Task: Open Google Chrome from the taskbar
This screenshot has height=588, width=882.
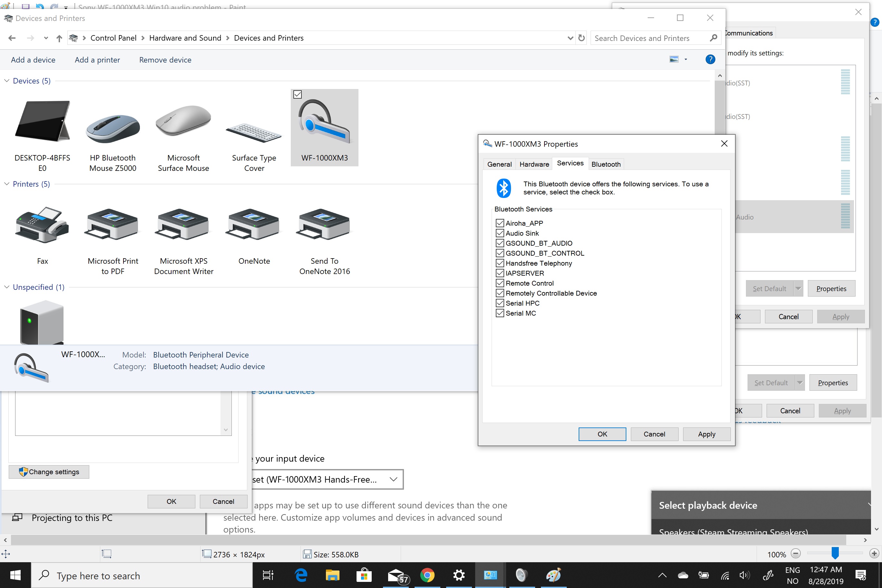Action: pyautogui.click(x=427, y=575)
